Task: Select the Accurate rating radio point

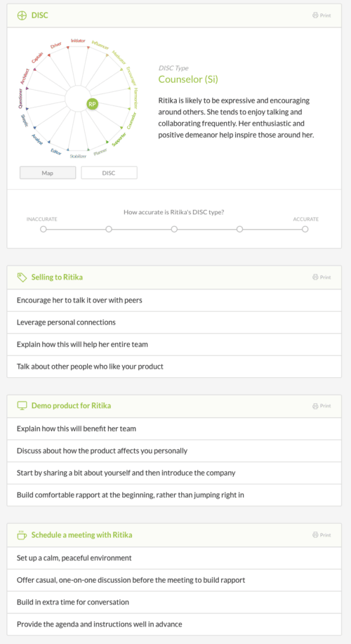Action: (x=305, y=229)
